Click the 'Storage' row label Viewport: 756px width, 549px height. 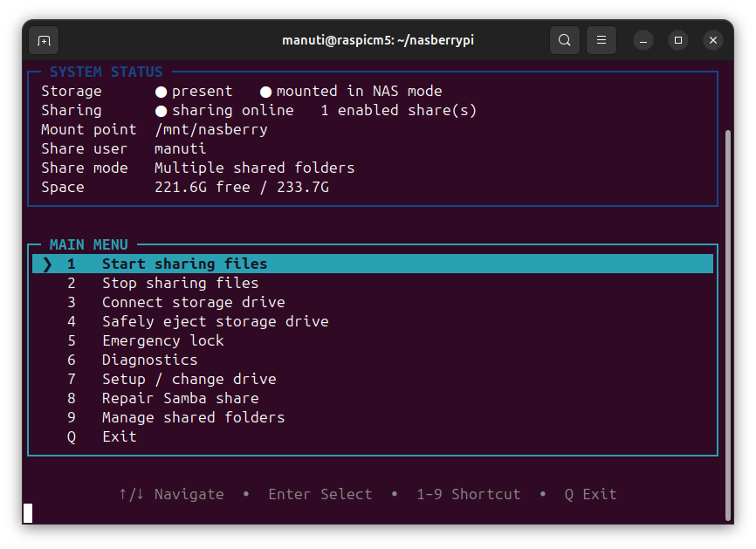72,91
